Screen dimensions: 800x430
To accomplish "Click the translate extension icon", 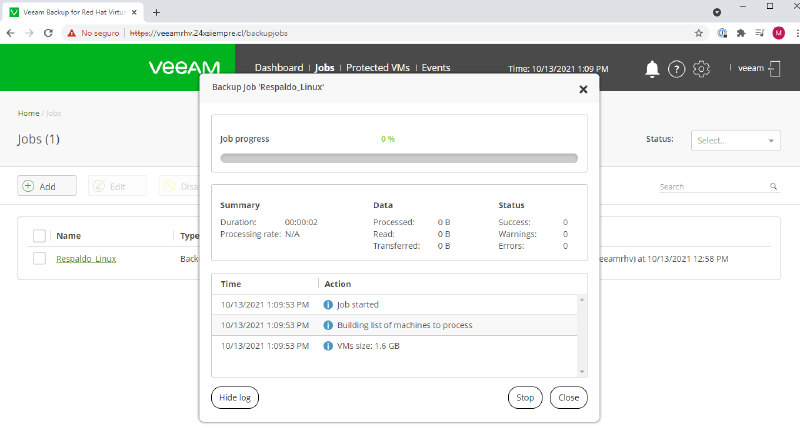I will (x=722, y=33).
